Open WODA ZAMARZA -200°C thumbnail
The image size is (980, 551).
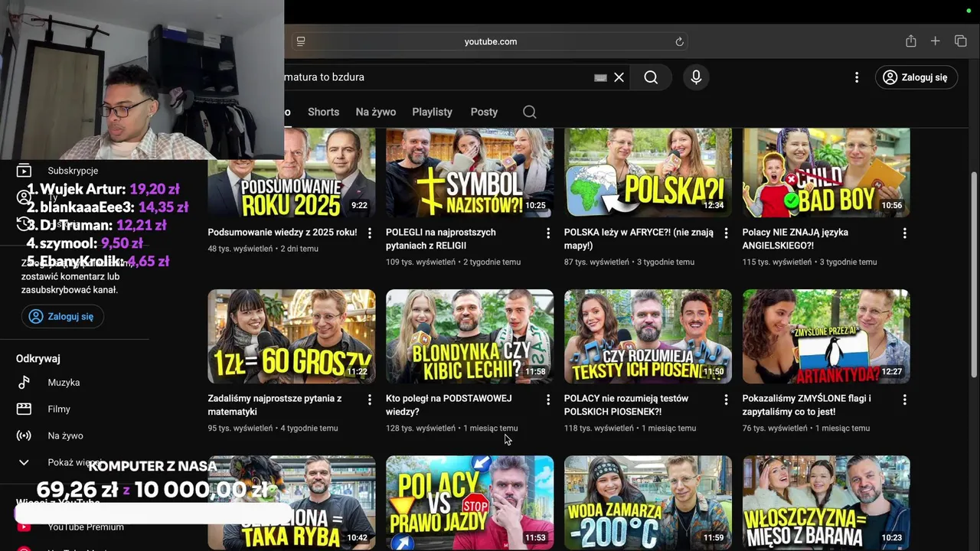[x=648, y=503]
